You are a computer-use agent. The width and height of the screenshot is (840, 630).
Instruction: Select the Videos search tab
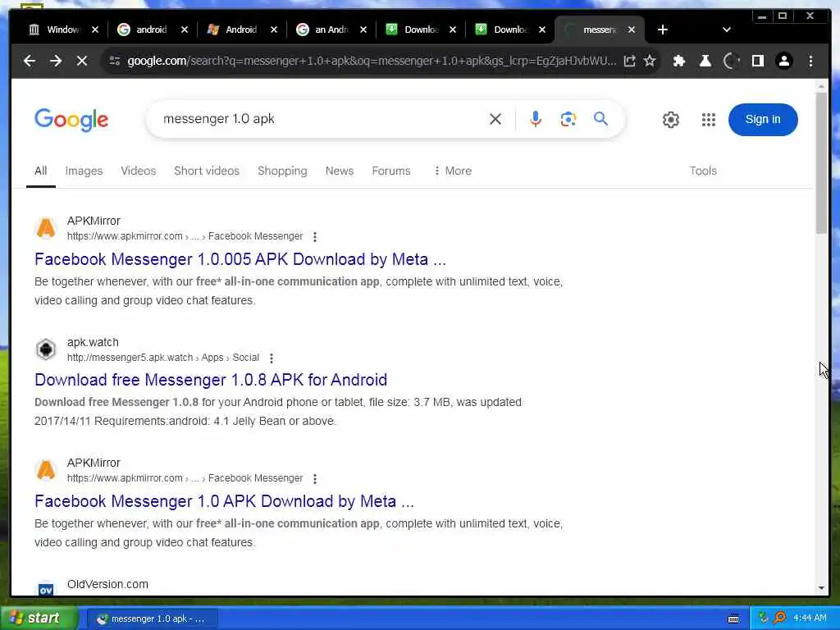tap(138, 171)
